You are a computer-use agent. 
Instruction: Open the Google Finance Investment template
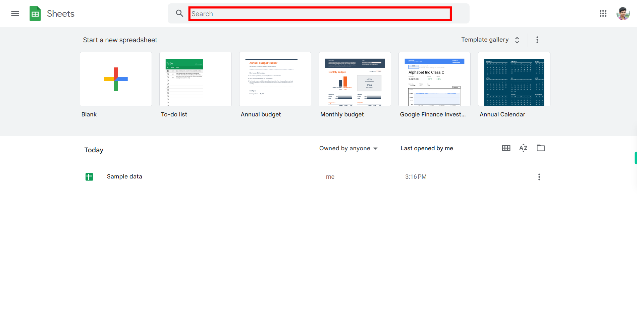tap(434, 79)
